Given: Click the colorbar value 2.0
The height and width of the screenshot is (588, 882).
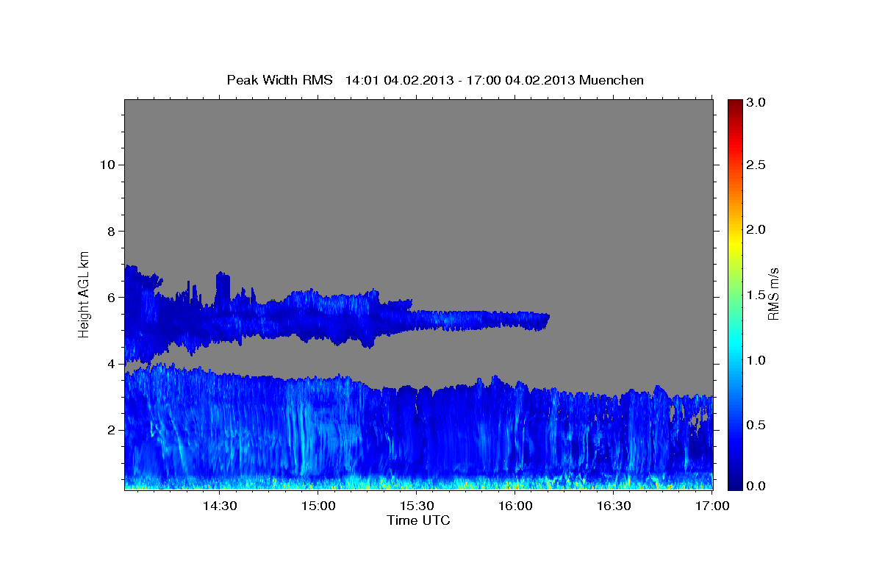Looking at the screenshot, I should pyautogui.click(x=758, y=229).
